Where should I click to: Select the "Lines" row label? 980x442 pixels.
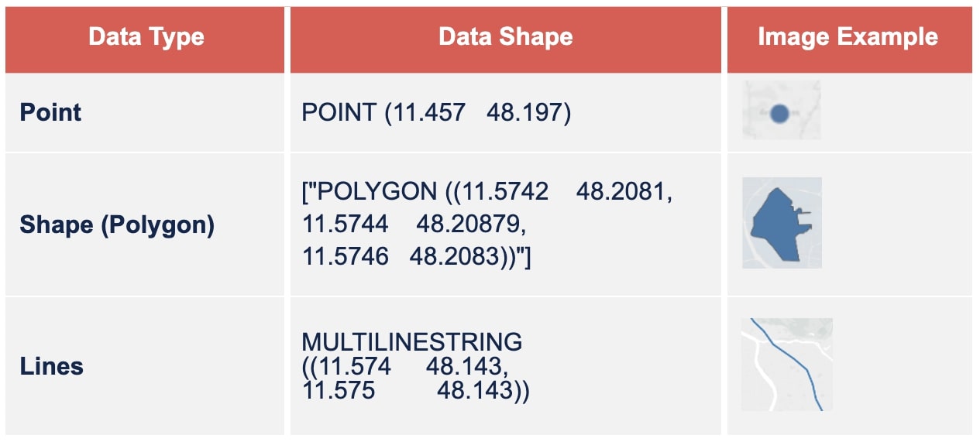point(51,365)
